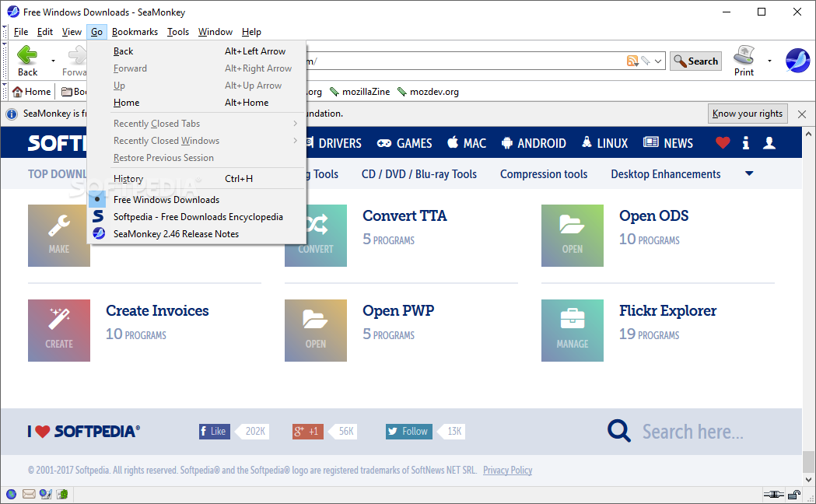Open the Create Invoices wand tile
Image resolution: width=816 pixels, height=504 pixels.
(59, 331)
